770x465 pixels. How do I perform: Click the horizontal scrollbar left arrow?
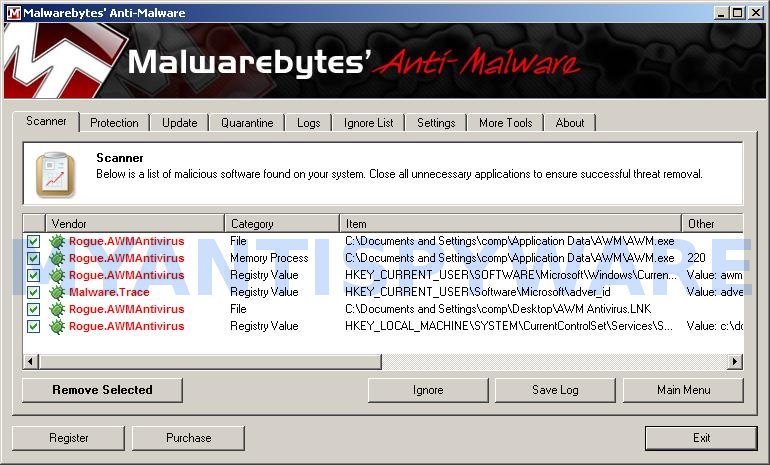30,362
